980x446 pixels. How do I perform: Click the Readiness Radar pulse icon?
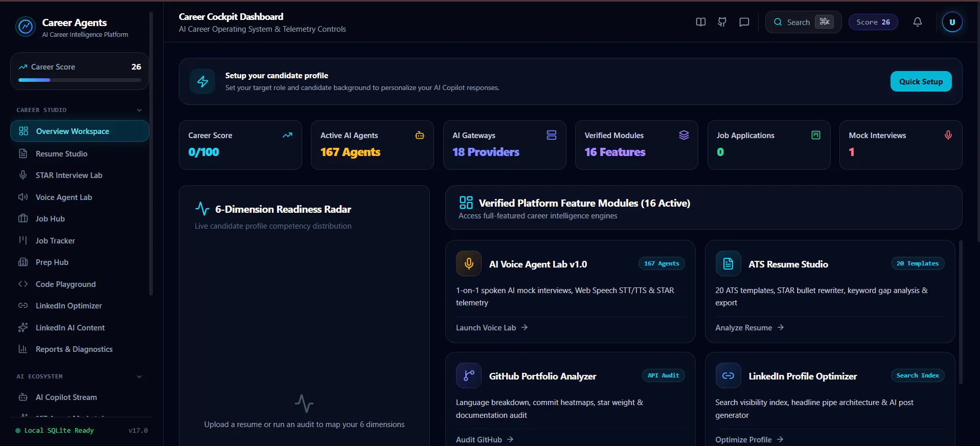pos(202,209)
